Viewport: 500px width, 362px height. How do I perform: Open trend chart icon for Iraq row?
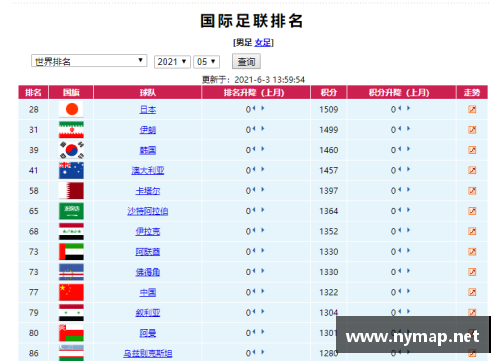tap(472, 231)
